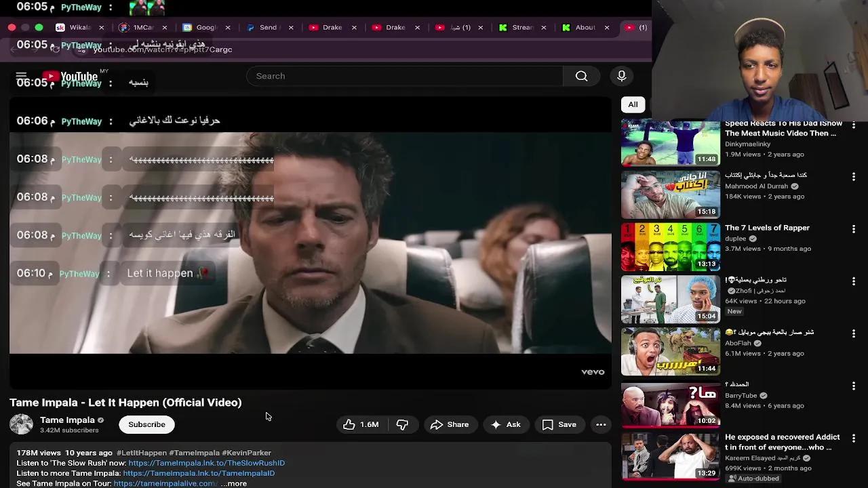Click the Dinkymaelinky channel name

(747, 144)
